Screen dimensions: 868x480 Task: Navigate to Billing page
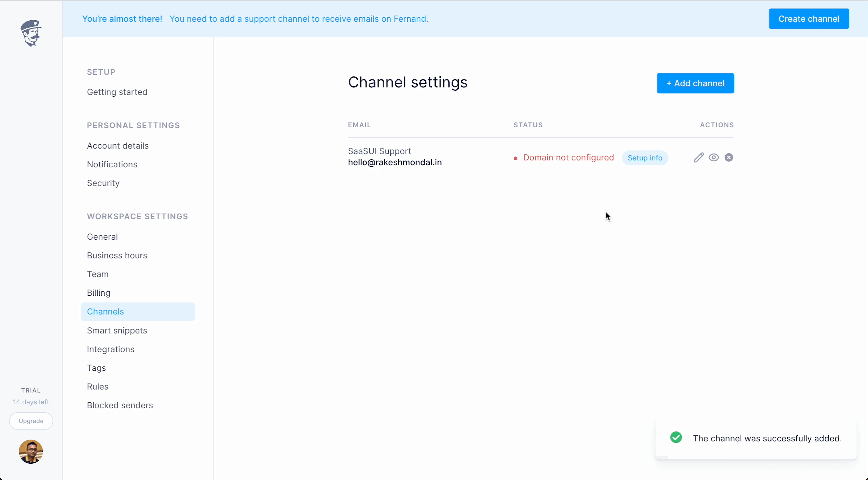(x=98, y=293)
